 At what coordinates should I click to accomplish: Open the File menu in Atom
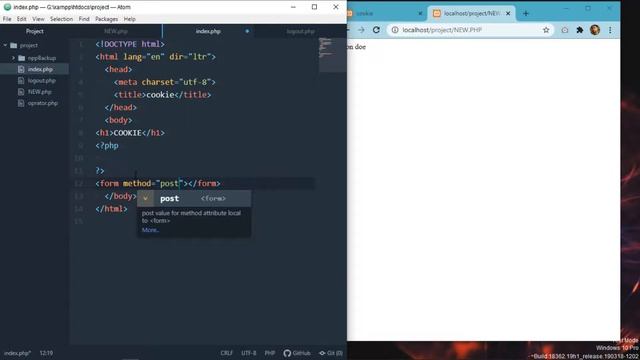[7, 19]
